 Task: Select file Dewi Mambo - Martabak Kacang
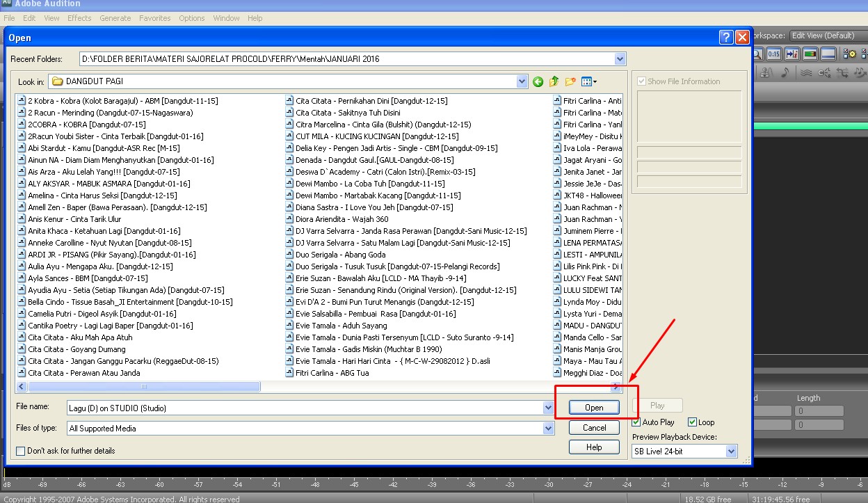[373, 195]
